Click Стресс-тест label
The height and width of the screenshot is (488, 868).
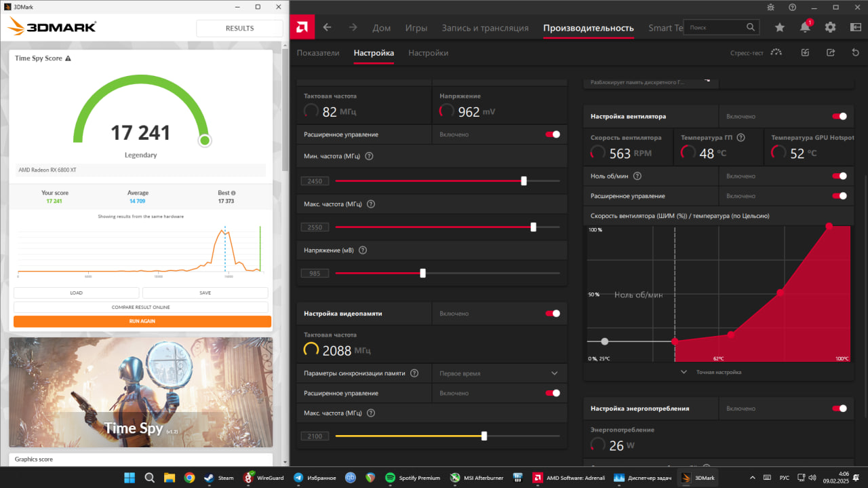click(x=747, y=53)
